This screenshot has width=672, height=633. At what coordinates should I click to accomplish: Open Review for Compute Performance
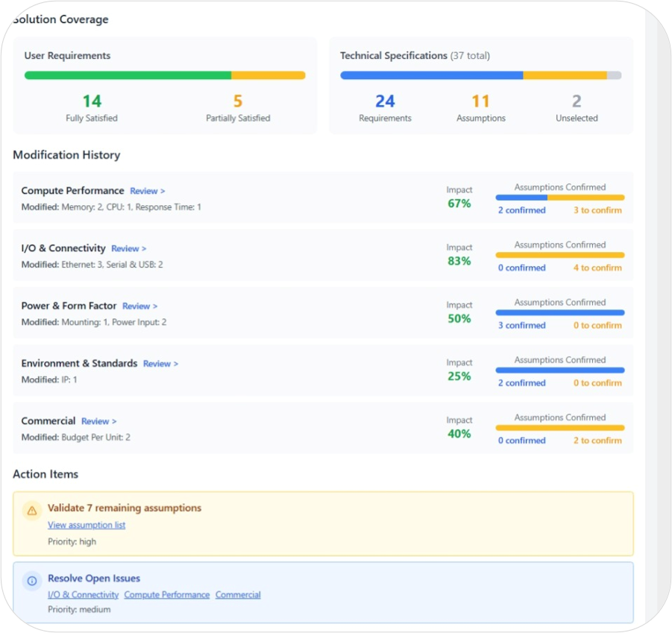tap(146, 191)
